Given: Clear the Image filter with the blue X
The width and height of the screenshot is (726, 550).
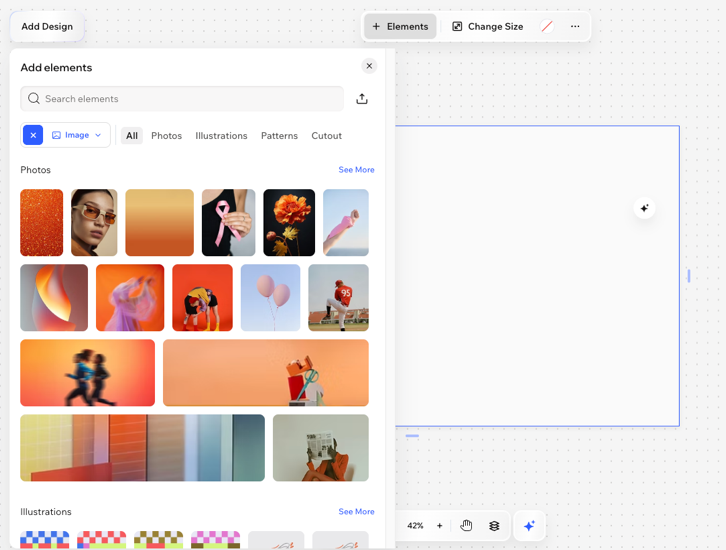Looking at the screenshot, I should coord(33,135).
